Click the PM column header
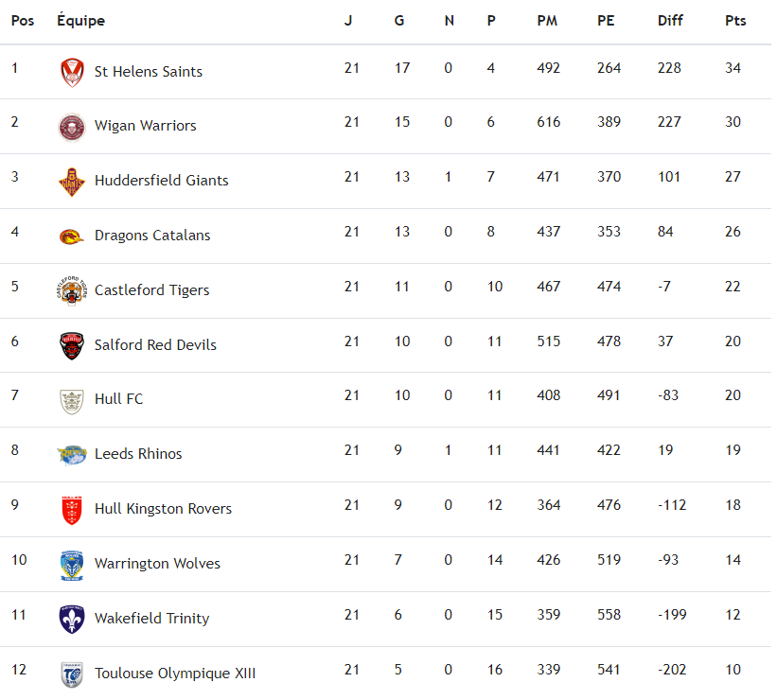The image size is (777, 700). (x=547, y=21)
